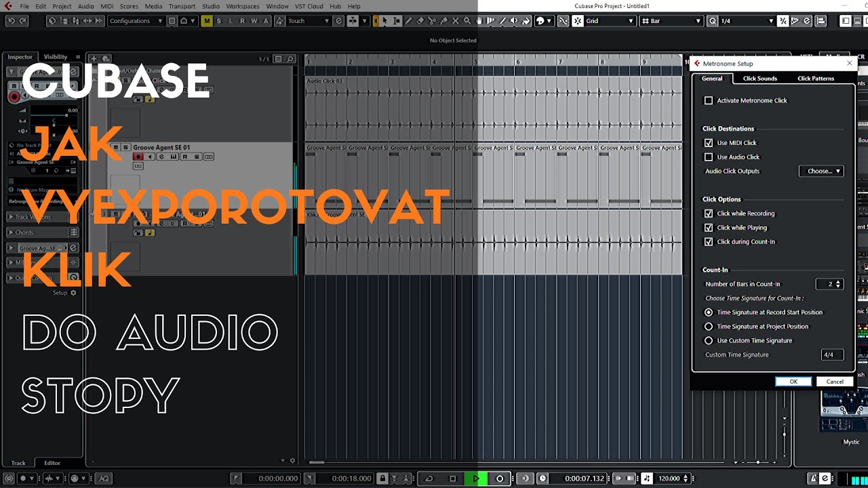
Task: Switch to Click Sounds tab
Action: pyautogui.click(x=759, y=79)
